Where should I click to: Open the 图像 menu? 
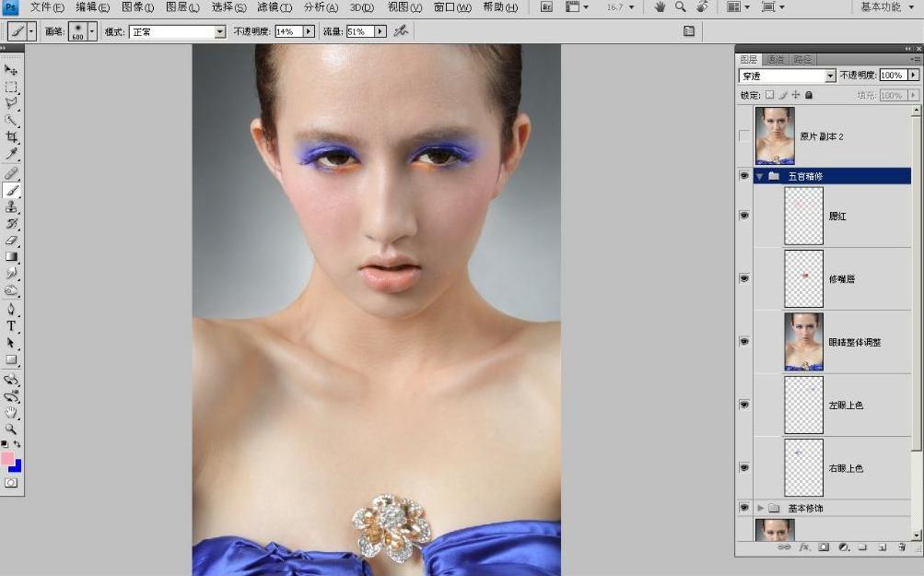coord(137,7)
